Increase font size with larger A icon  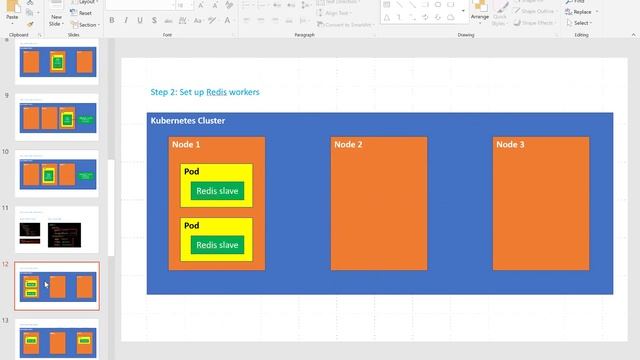201,5
